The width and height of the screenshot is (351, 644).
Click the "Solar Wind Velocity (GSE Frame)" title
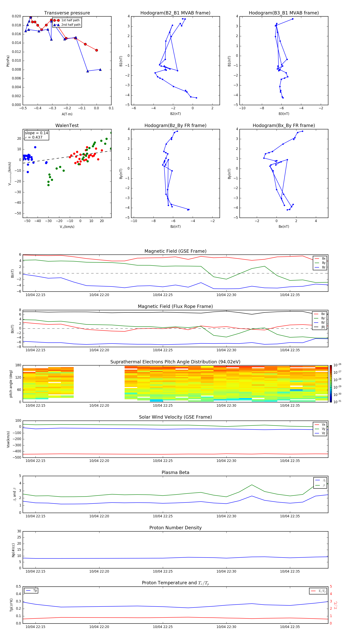point(175,417)
